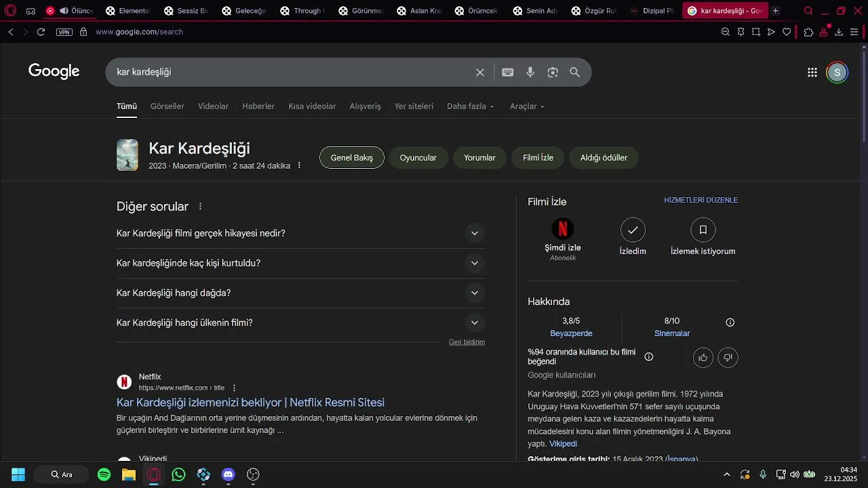Open the Elemental browser tab

click(128, 11)
